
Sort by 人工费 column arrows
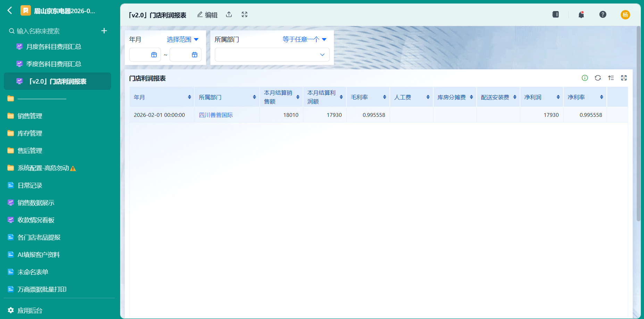[x=428, y=97]
